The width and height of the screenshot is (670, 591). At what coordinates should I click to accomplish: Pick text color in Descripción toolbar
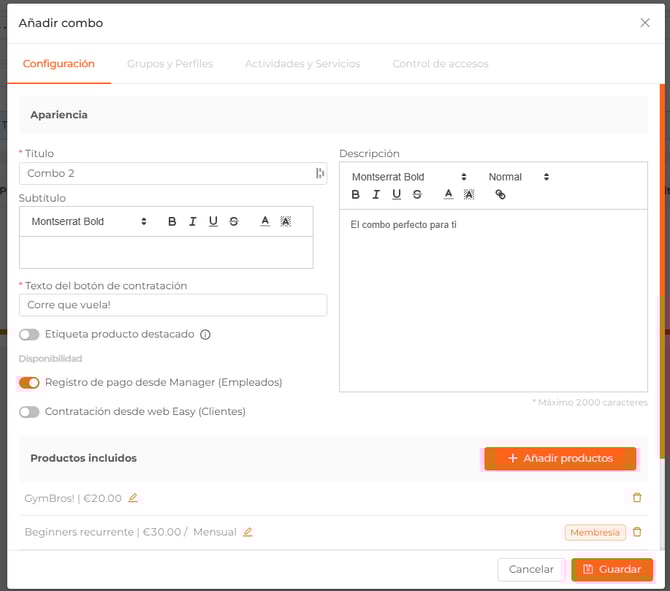coord(448,195)
